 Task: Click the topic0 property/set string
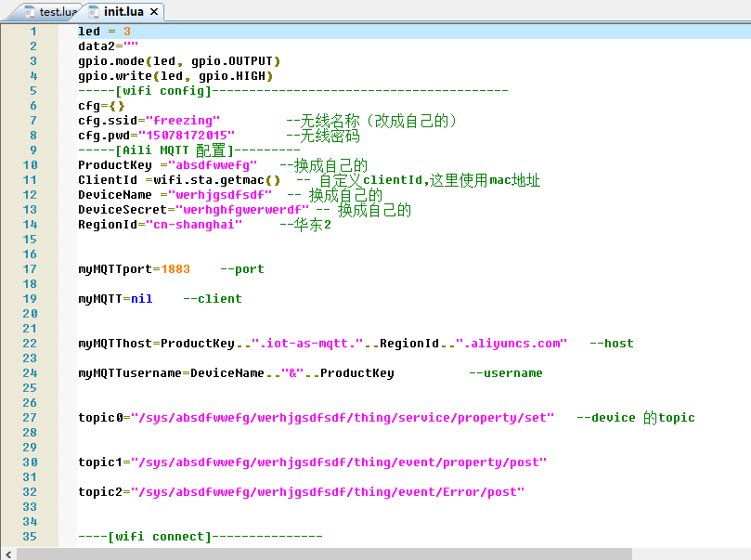tap(343, 418)
